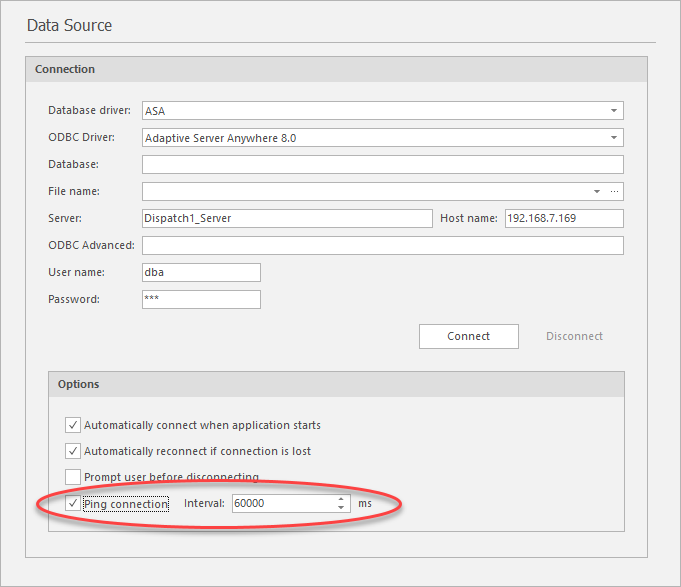
Task: Toggle the Ping connection checkbox
Action: [73, 504]
